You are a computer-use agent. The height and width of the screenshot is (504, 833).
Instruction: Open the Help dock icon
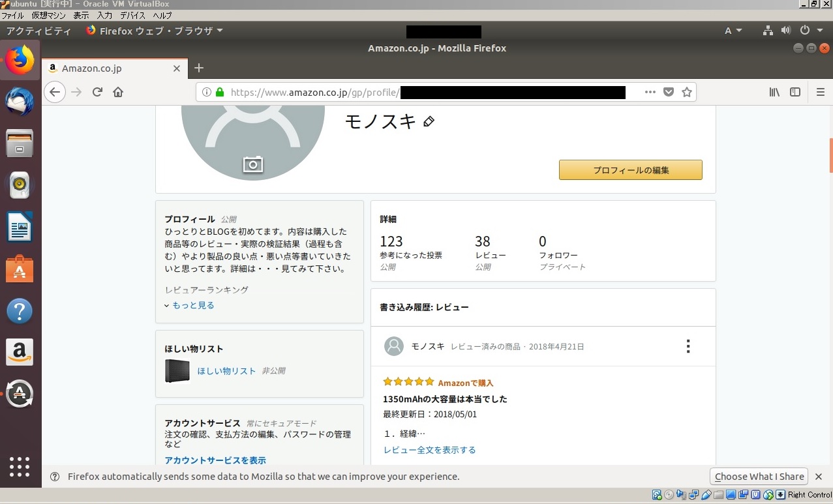point(20,310)
